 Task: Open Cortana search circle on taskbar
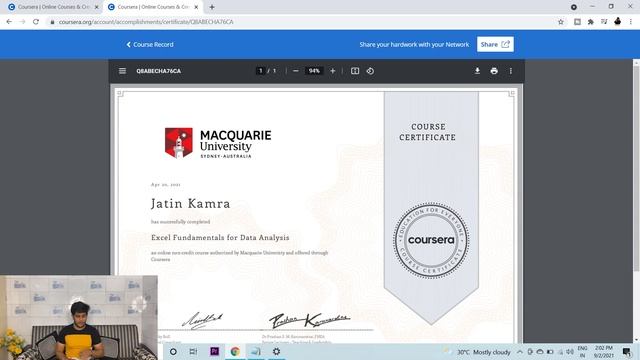[x=173, y=351]
